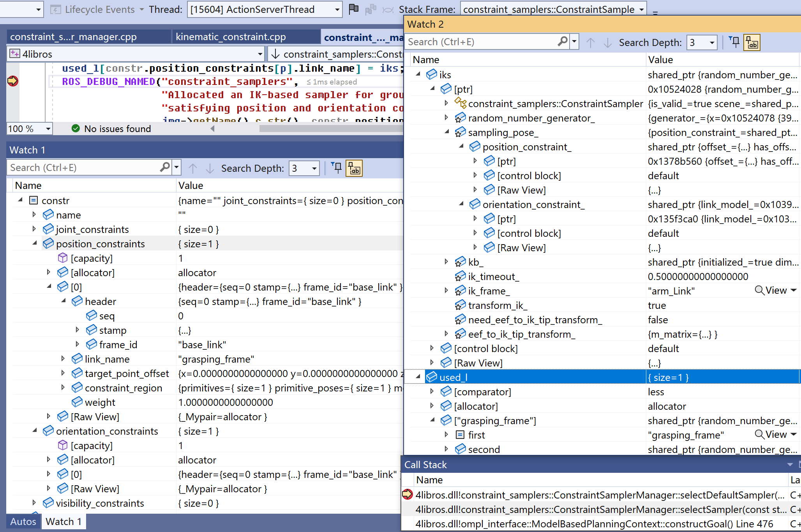Click the flag icon next to Thread dropdown

coord(354,9)
